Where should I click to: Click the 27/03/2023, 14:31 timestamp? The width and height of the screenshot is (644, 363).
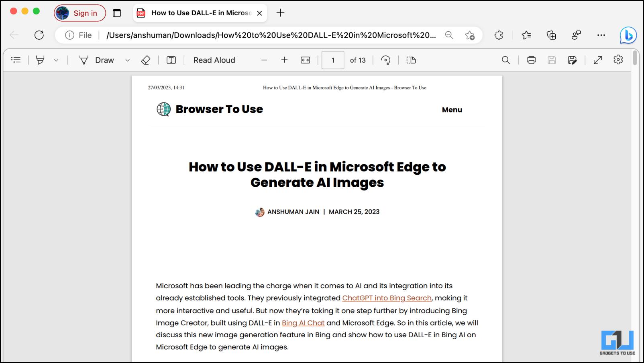166,88
